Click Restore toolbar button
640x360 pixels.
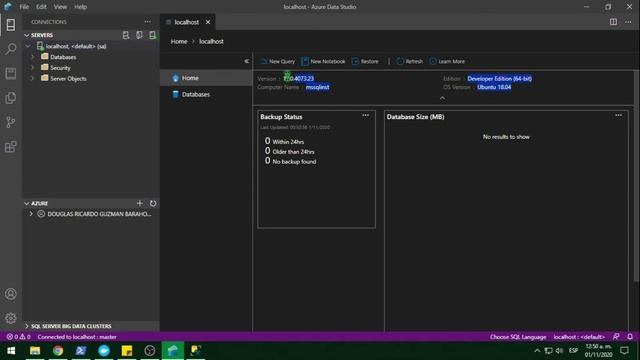pos(365,61)
